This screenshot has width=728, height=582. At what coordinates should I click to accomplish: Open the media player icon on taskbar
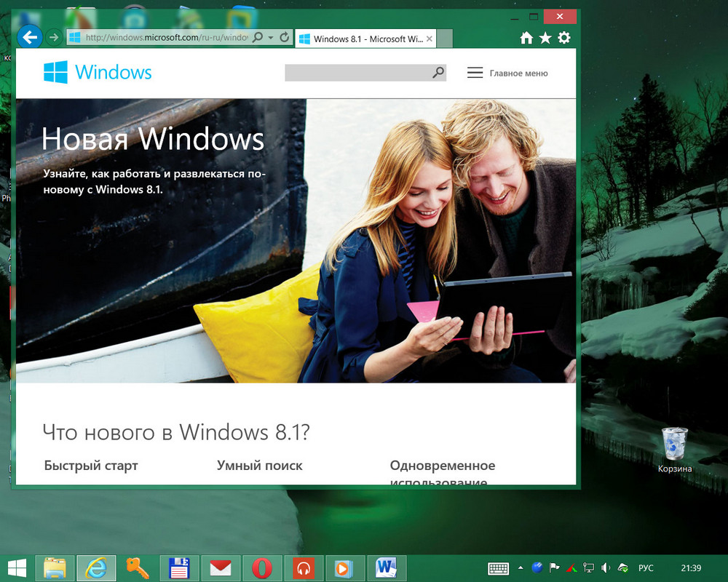344,568
